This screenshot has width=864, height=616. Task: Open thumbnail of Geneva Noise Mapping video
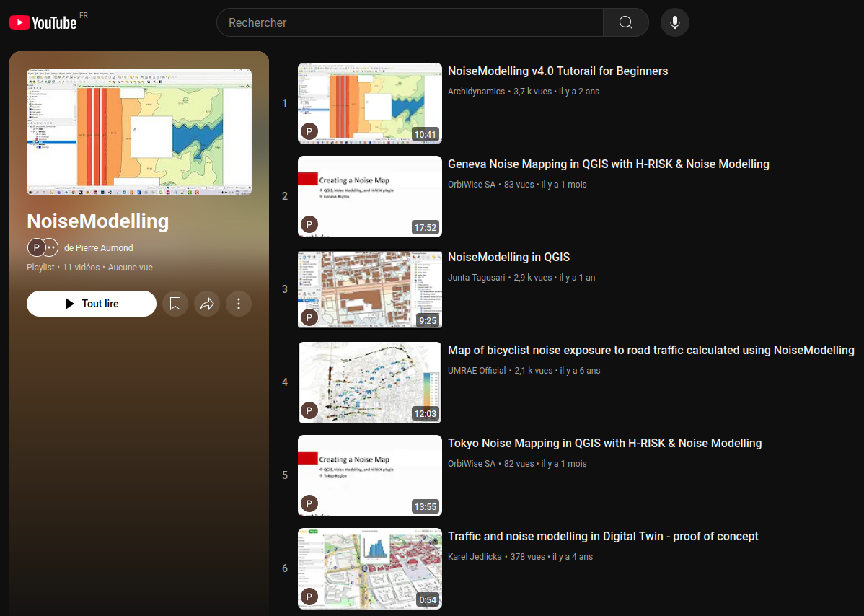[370, 197]
